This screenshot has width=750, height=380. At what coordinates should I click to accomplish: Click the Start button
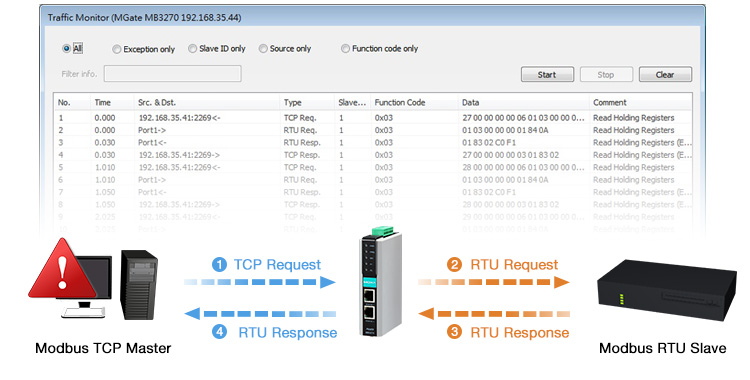coord(547,75)
